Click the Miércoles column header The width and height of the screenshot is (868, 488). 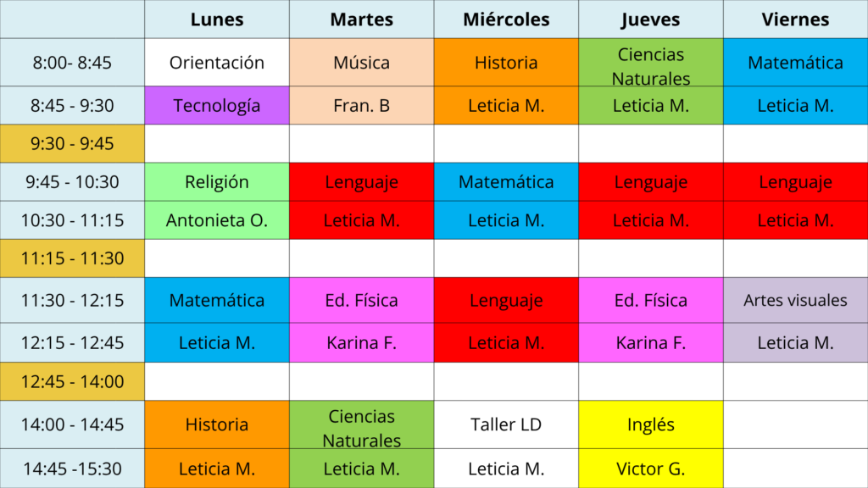[506, 19]
